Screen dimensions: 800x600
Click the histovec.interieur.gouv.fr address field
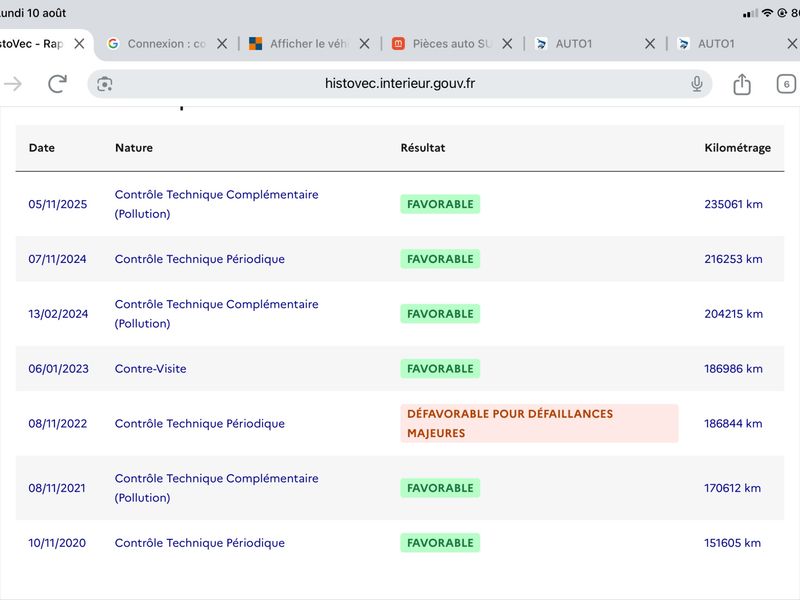[399, 84]
